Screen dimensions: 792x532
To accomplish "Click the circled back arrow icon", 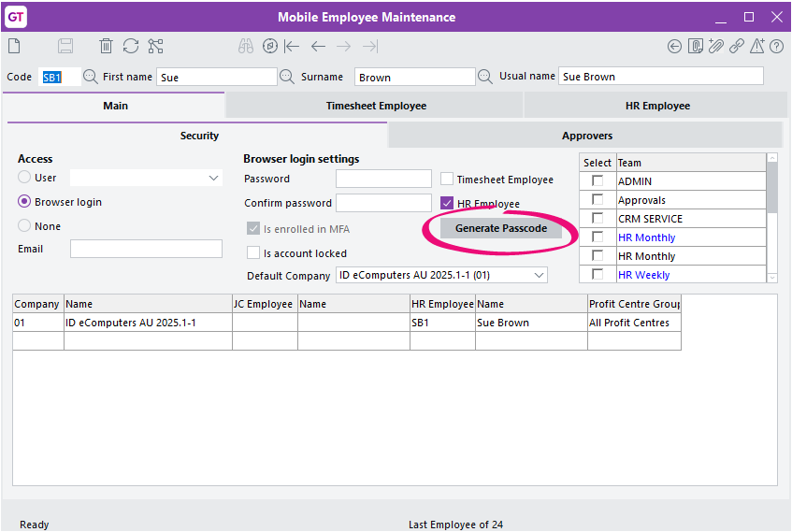I will pos(674,47).
